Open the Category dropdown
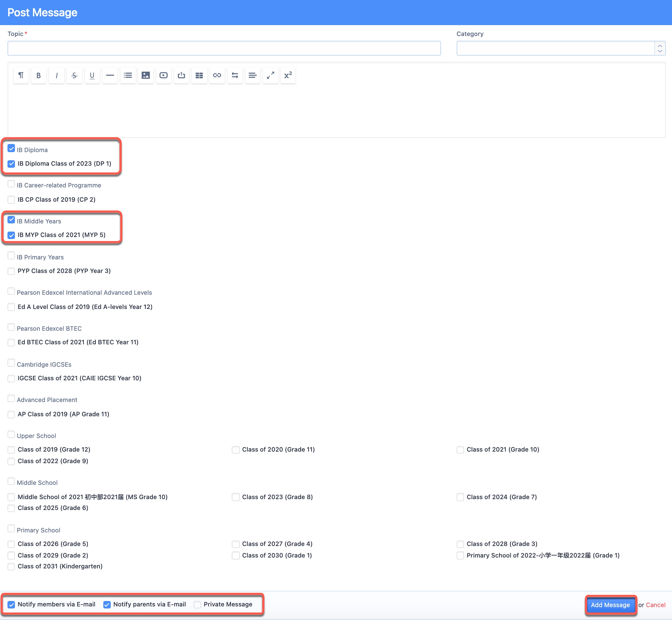The width and height of the screenshot is (672, 620). [561, 48]
